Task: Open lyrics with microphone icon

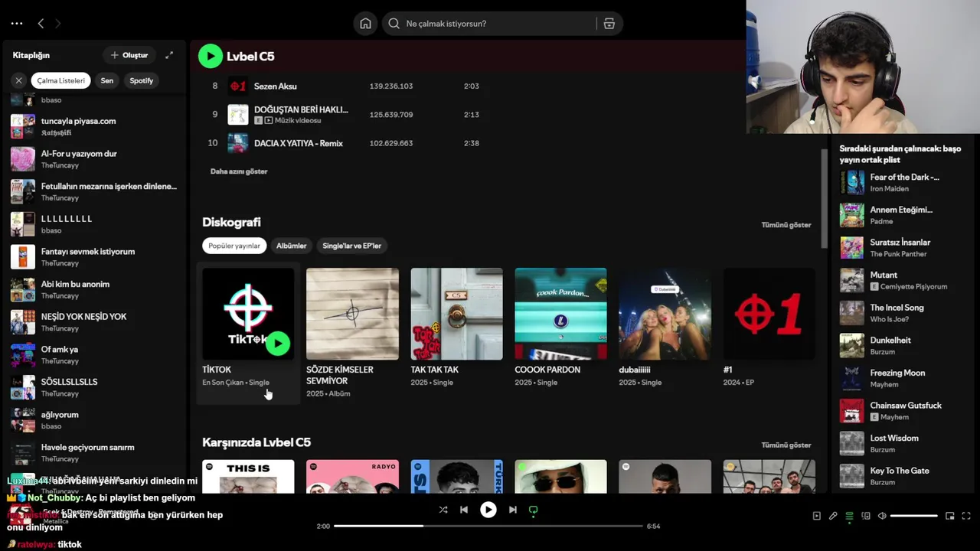Action: point(833,516)
